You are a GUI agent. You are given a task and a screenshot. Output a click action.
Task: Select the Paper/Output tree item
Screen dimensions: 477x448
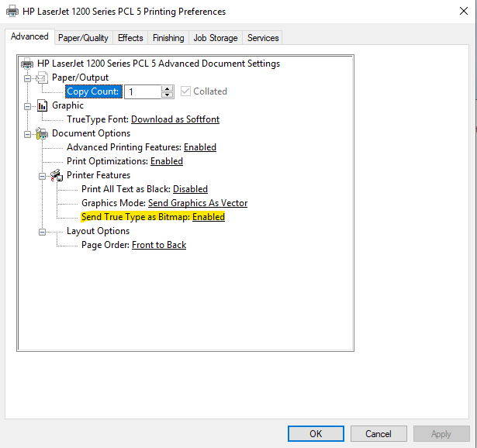(x=81, y=78)
